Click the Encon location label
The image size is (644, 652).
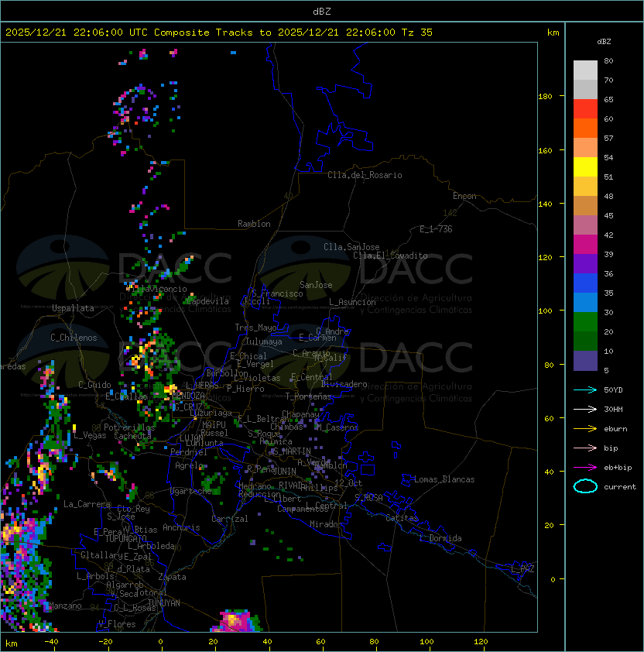[464, 196]
